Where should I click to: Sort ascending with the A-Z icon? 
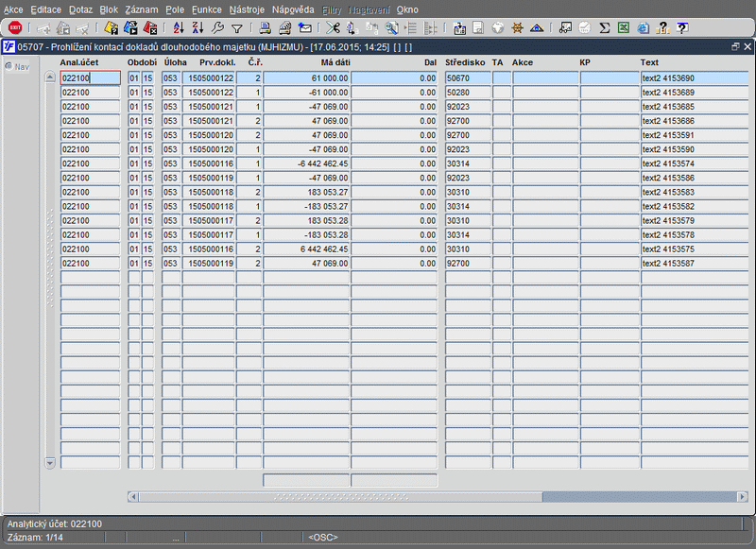tap(179, 28)
